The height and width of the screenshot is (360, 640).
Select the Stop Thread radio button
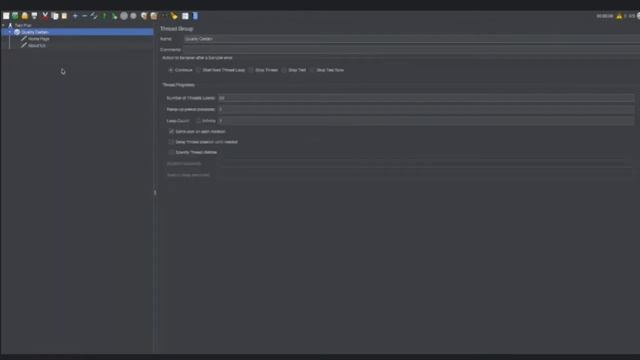coord(251,70)
